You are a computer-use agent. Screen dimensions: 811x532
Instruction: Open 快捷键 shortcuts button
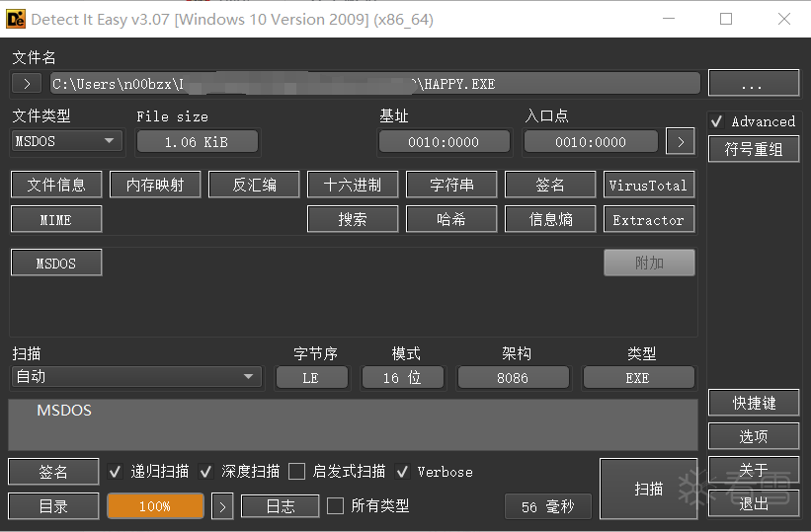click(x=753, y=403)
